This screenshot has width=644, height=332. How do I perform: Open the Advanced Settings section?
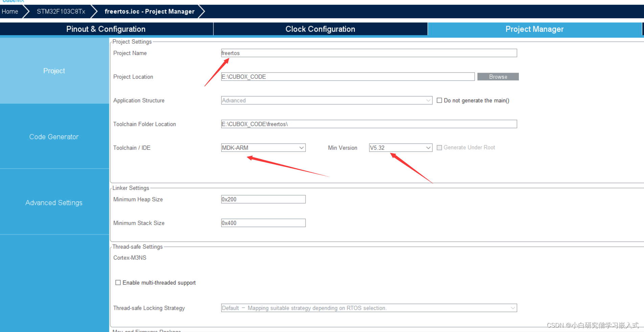54,203
